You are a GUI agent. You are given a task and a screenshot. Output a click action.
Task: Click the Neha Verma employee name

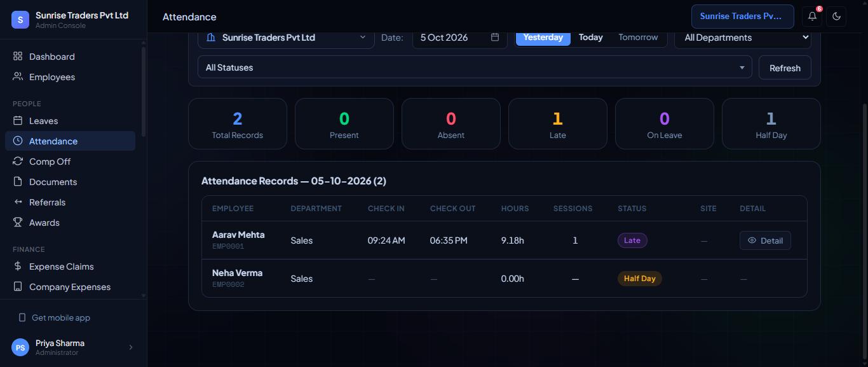(237, 273)
